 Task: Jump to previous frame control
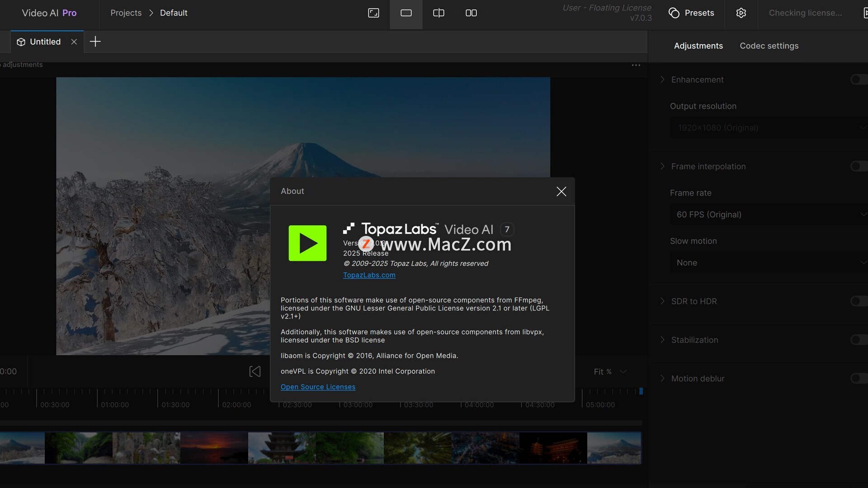(255, 371)
